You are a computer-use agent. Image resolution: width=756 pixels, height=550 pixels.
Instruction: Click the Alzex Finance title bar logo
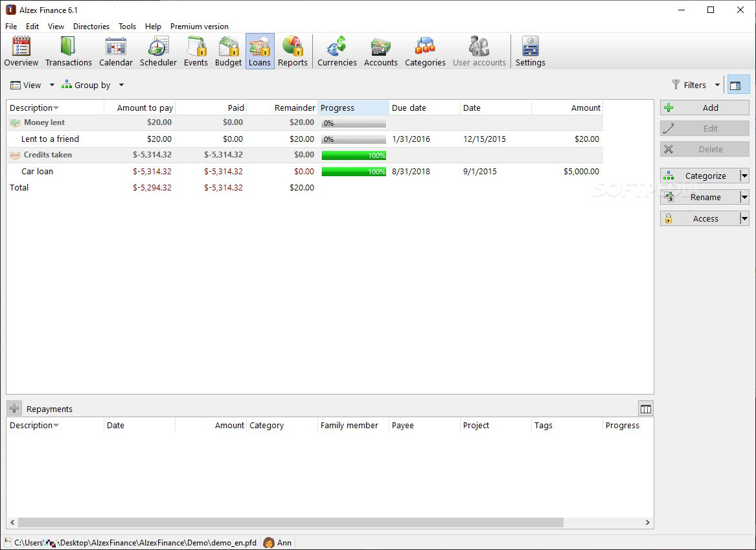click(x=10, y=10)
